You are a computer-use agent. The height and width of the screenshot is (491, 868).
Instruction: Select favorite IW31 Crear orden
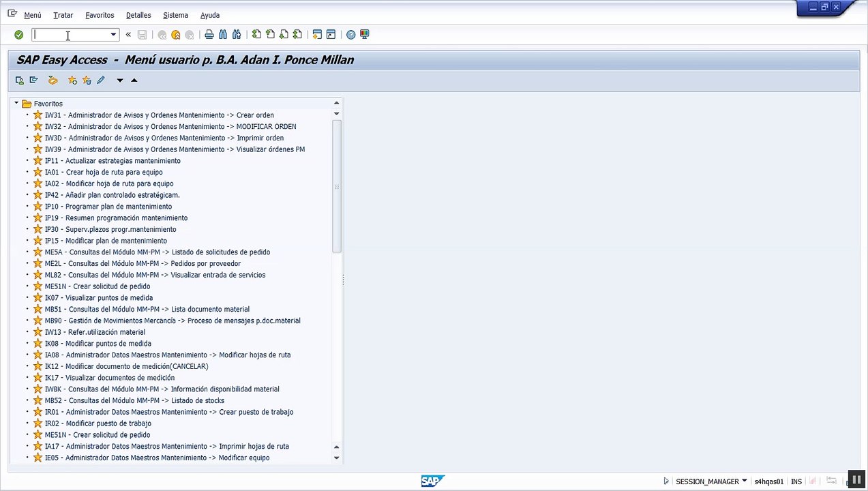pyautogui.click(x=160, y=115)
